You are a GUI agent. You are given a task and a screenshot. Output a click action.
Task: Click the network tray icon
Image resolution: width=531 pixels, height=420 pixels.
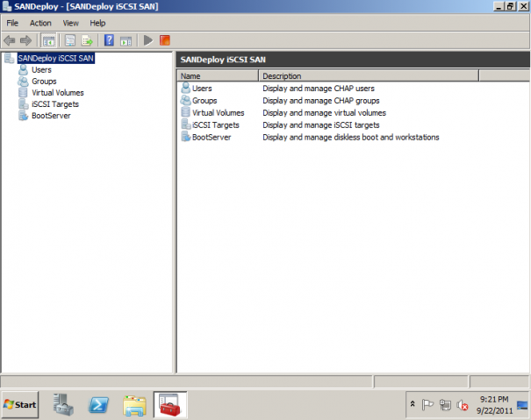pyautogui.click(x=445, y=404)
